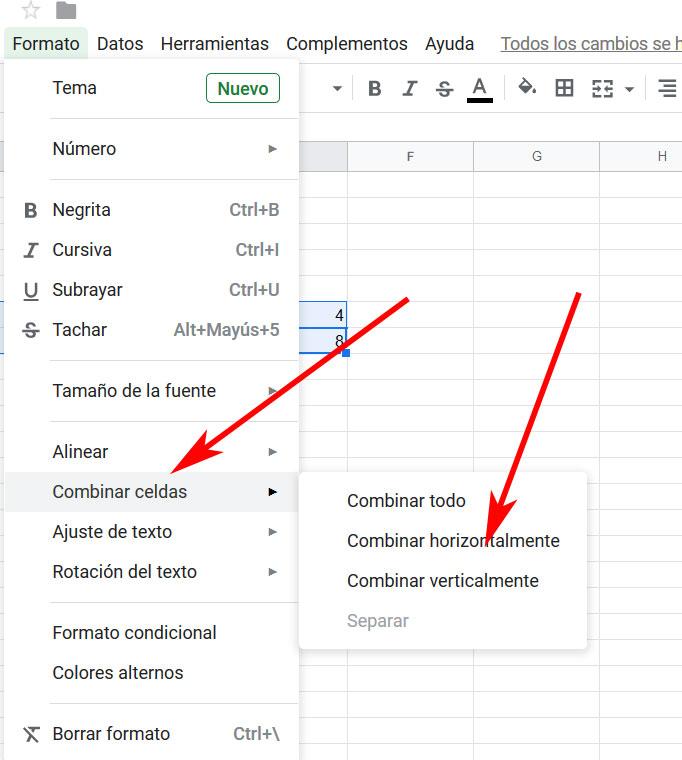Open the Formato menu
The width and height of the screenshot is (682, 760).
tap(46, 44)
